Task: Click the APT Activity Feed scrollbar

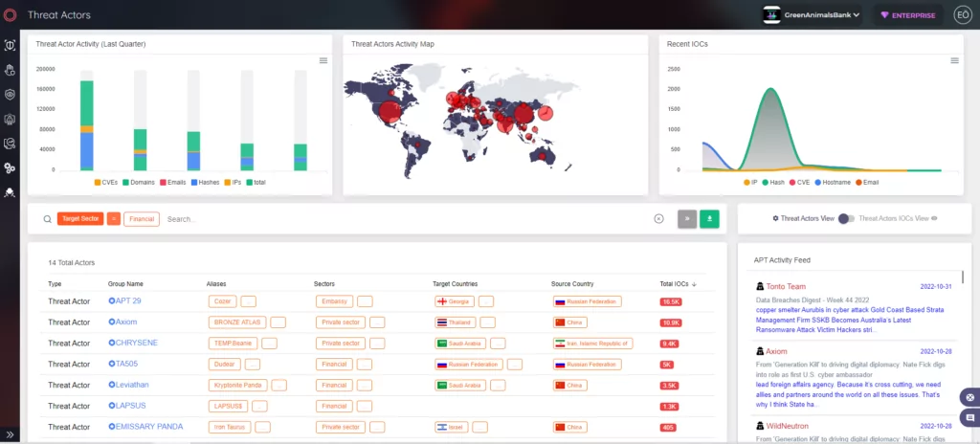Action: click(x=963, y=277)
